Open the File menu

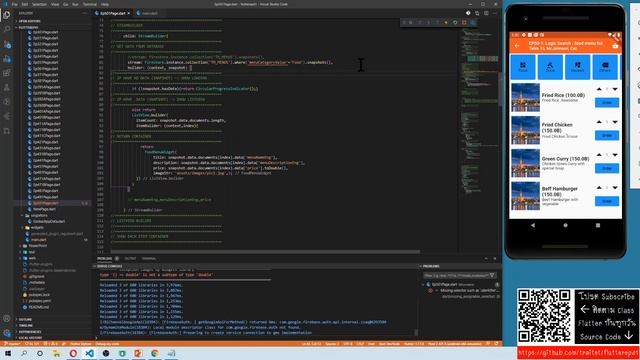[x=15, y=4]
